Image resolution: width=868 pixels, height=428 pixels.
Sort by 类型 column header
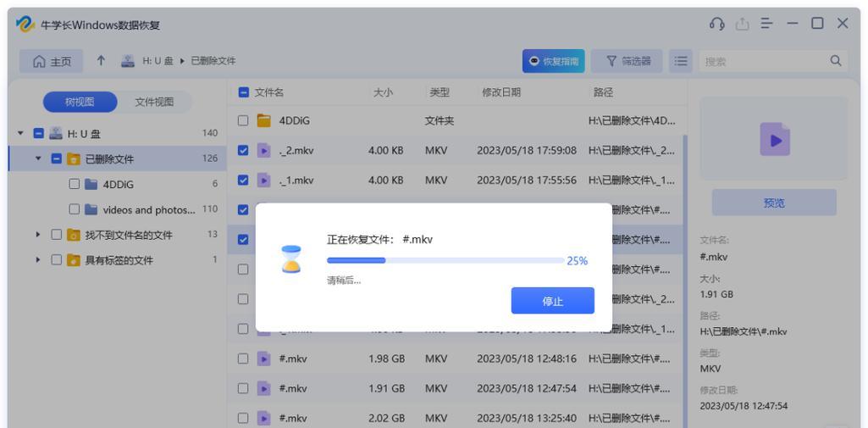click(x=440, y=92)
